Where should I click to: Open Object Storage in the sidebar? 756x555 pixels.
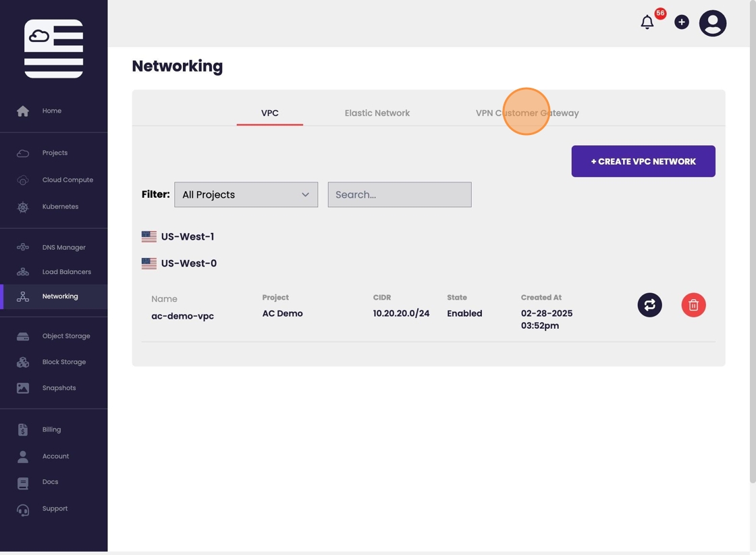(x=65, y=336)
